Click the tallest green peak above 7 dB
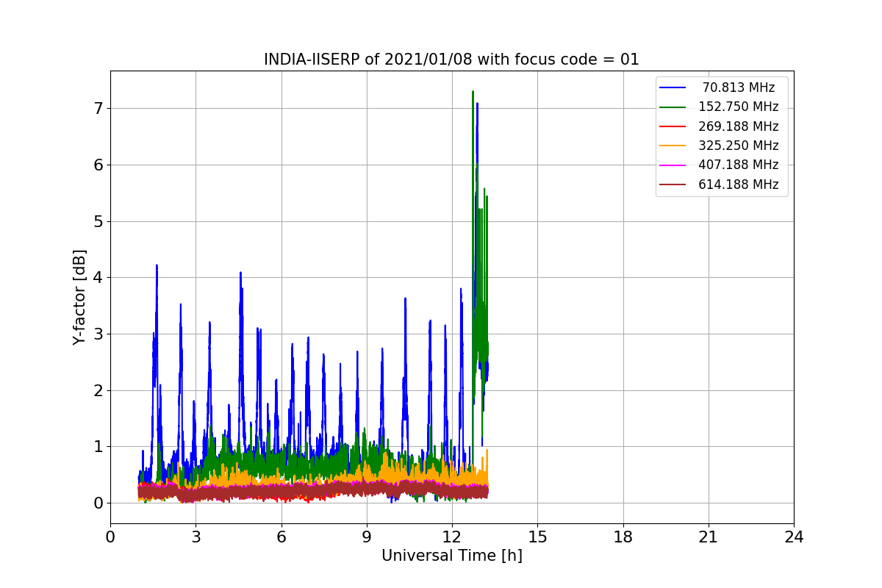Image resolution: width=882 pixels, height=588 pixels. [x=473, y=94]
